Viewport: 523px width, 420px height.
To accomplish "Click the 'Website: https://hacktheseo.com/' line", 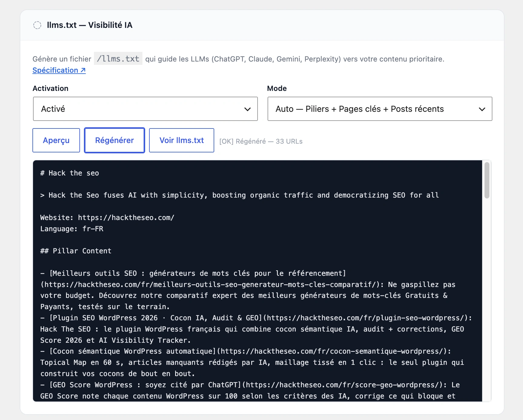I will click(x=107, y=218).
